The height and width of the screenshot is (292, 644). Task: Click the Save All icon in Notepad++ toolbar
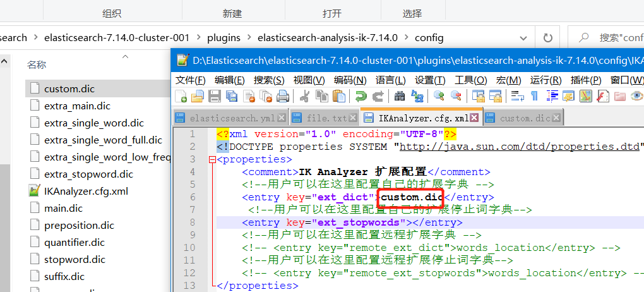pos(232,96)
